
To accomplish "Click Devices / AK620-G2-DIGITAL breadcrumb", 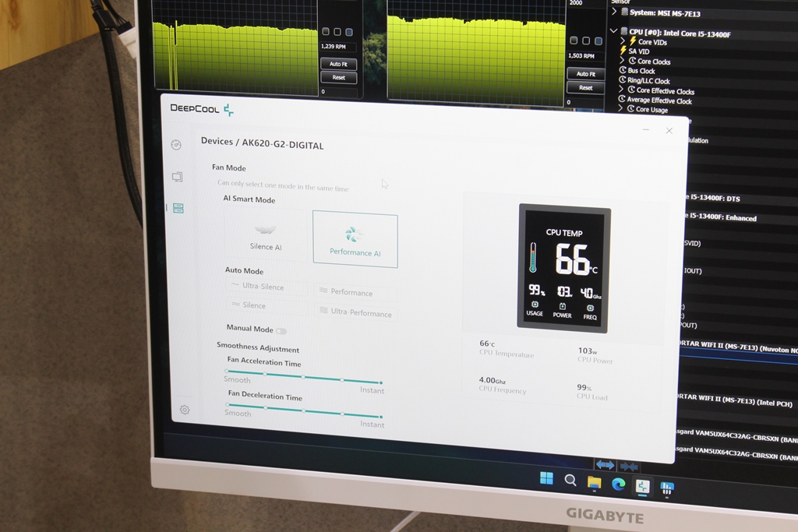I will click(262, 143).
